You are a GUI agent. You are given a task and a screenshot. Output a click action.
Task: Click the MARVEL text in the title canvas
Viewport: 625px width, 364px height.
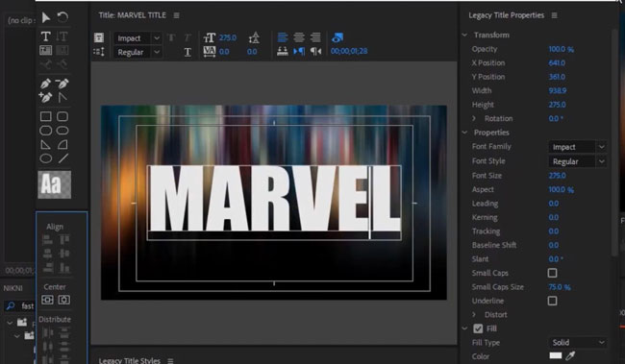(x=275, y=198)
